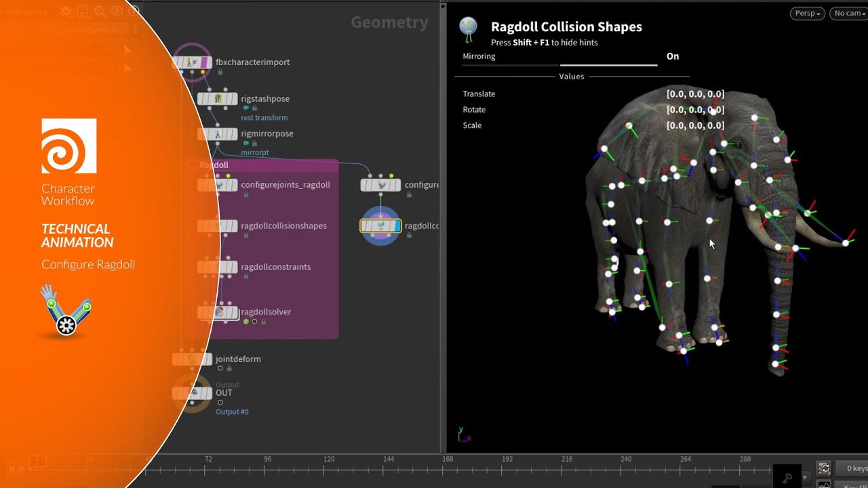Click the Scale value [0.0, 0.0, 0.0]

(x=695, y=125)
